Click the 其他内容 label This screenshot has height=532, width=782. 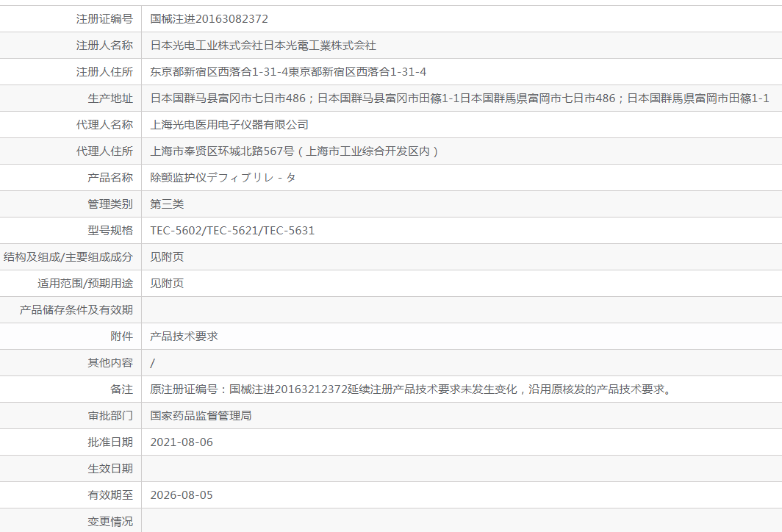pyautogui.click(x=110, y=362)
